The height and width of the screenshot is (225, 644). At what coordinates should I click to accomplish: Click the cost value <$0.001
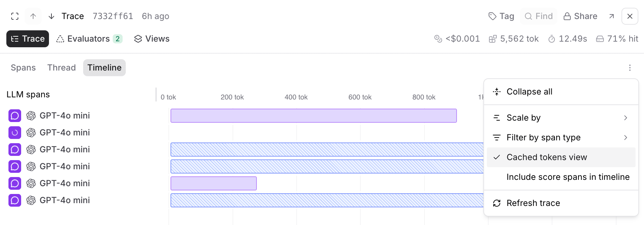point(457,39)
